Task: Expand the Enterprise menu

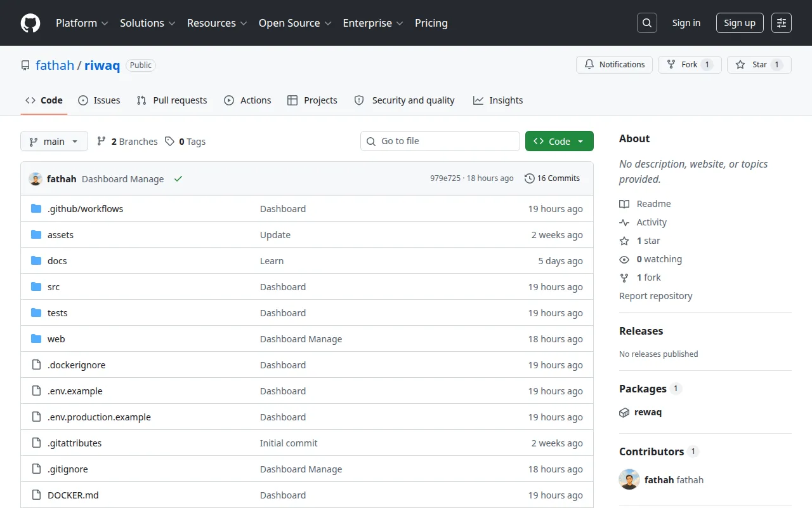Action: point(373,23)
